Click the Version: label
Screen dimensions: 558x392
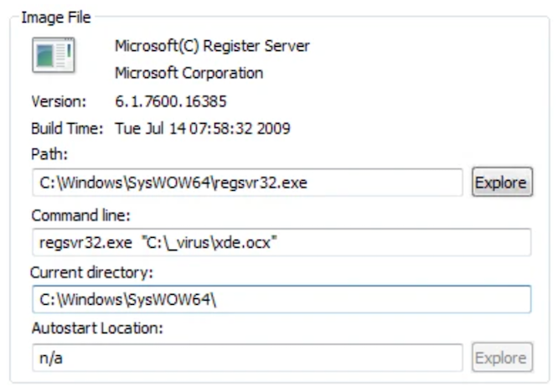pyautogui.click(x=59, y=101)
